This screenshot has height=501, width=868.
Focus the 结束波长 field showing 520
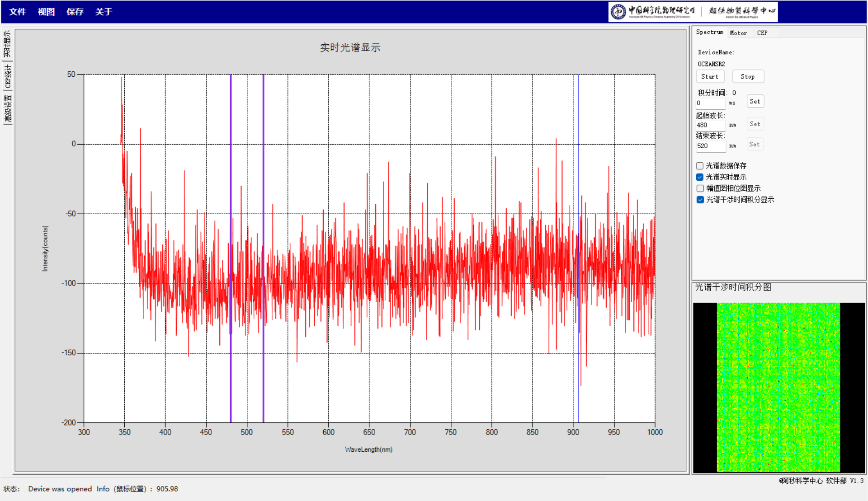tap(710, 146)
